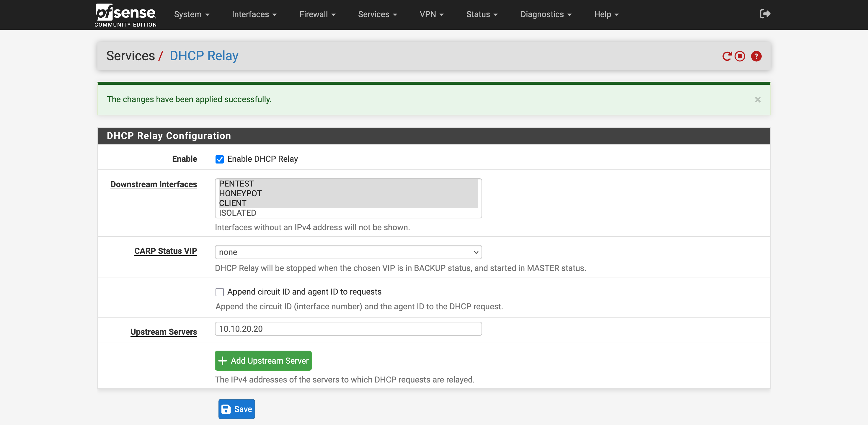Select HONEYPOT in Downstream Interfaces list

348,193
